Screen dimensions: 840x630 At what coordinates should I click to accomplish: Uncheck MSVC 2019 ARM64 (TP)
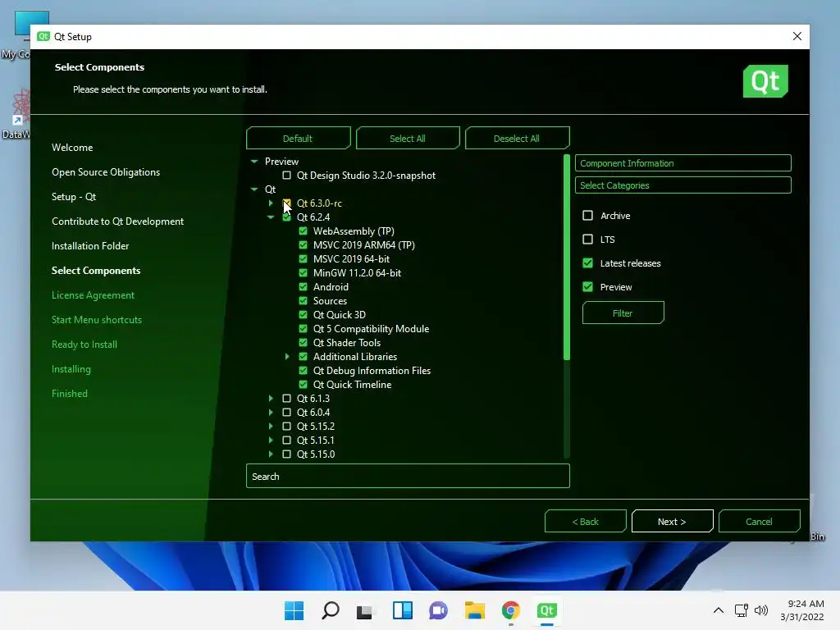[303, 244]
